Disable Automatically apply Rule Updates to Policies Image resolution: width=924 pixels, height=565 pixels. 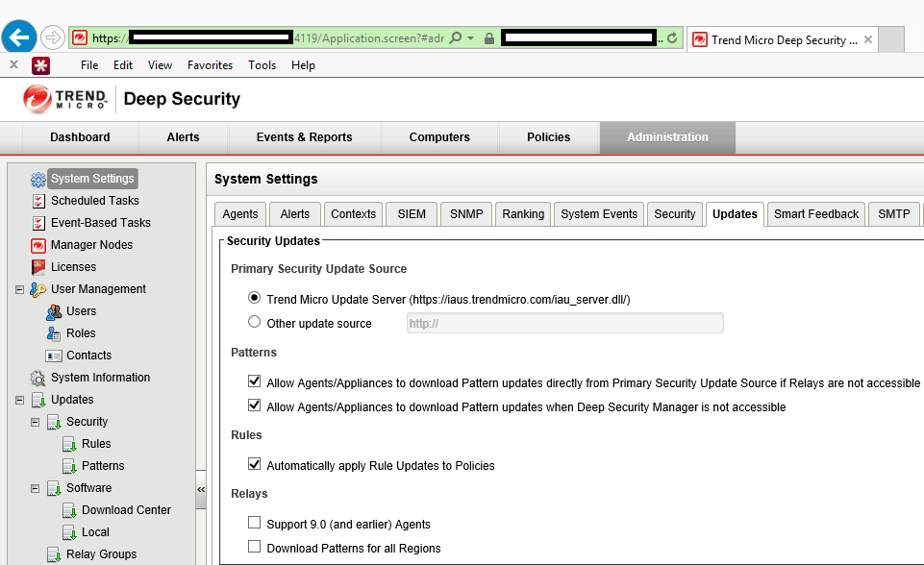[x=254, y=464]
